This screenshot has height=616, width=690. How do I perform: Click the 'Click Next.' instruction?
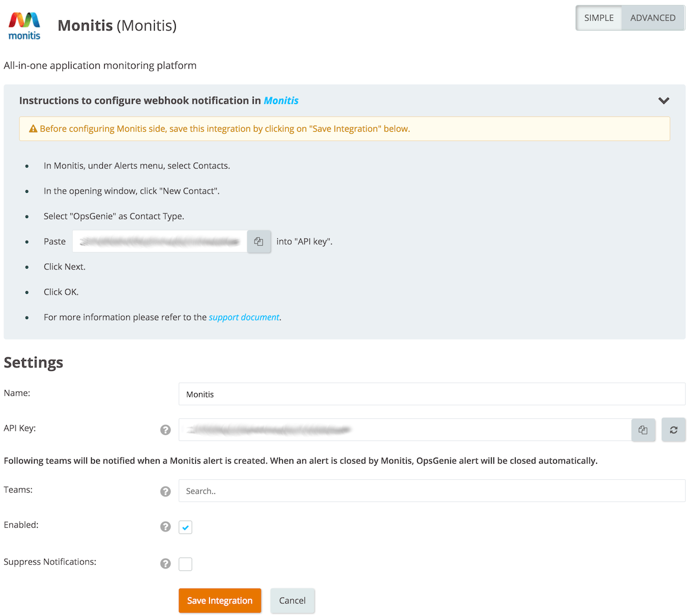pyautogui.click(x=64, y=267)
